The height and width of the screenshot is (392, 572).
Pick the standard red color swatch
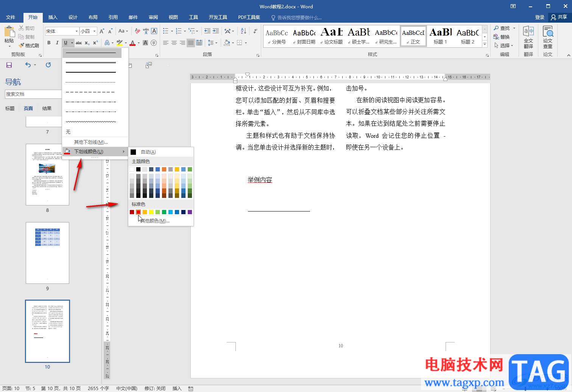139,212
